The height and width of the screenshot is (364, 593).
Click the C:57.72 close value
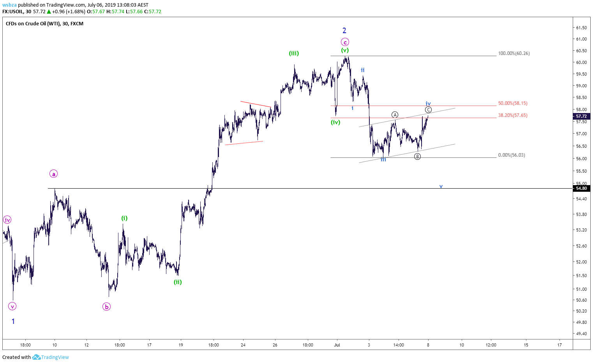pos(153,12)
